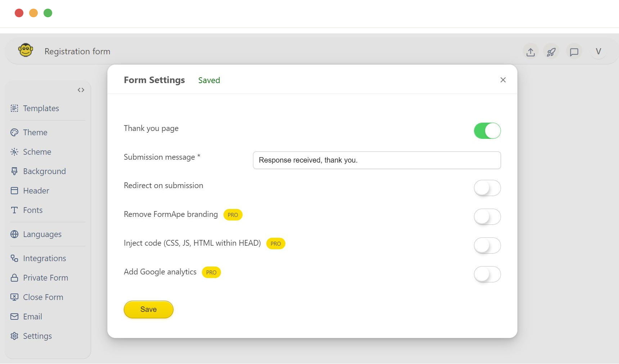Image resolution: width=619 pixels, height=364 pixels.
Task: Click the share/upload icon in header
Action: pyautogui.click(x=530, y=52)
